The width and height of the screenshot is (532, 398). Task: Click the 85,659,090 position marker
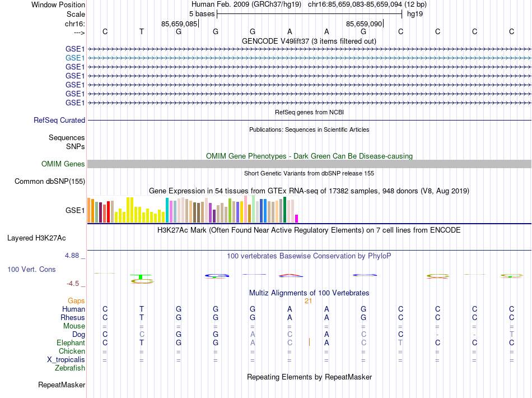pyautogui.click(x=364, y=24)
